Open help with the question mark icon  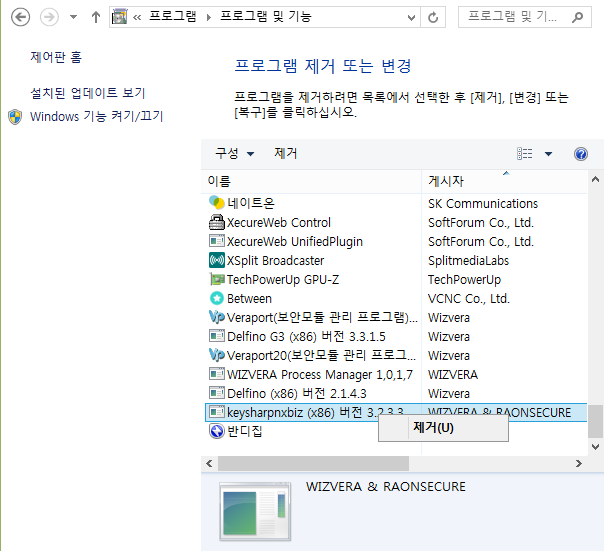coord(581,154)
